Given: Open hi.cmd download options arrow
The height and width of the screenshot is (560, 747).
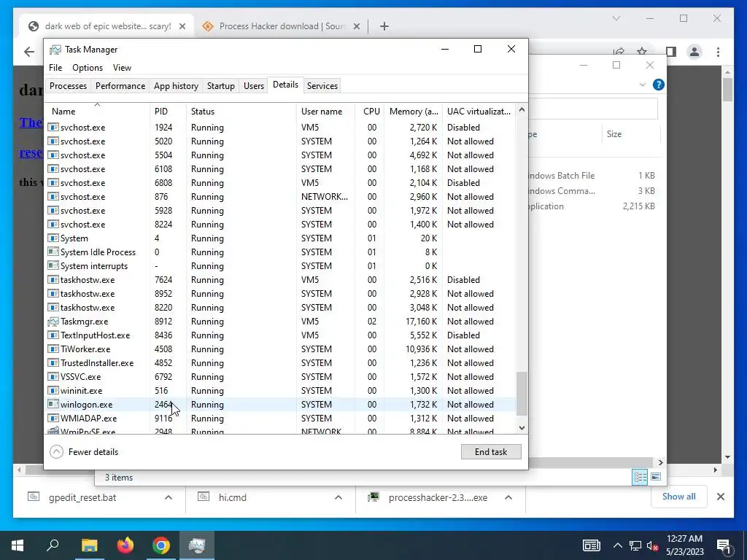Looking at the screenshot, I should 338,497.
